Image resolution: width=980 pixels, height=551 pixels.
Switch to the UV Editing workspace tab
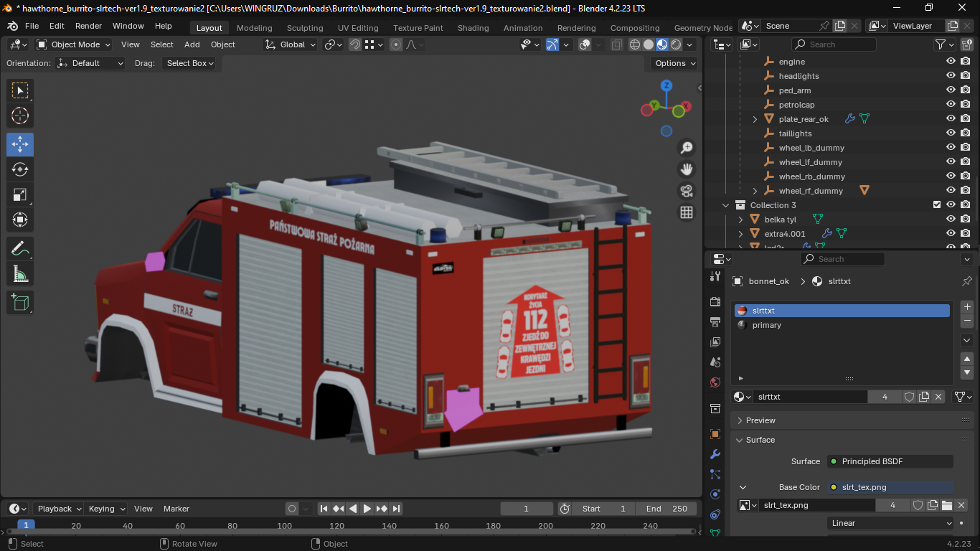358,28
